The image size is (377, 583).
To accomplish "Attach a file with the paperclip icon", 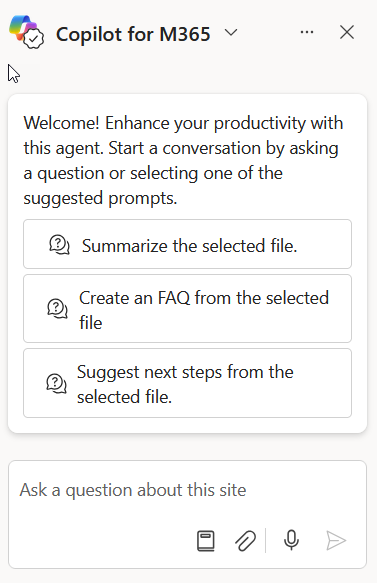I will [245, 540].
